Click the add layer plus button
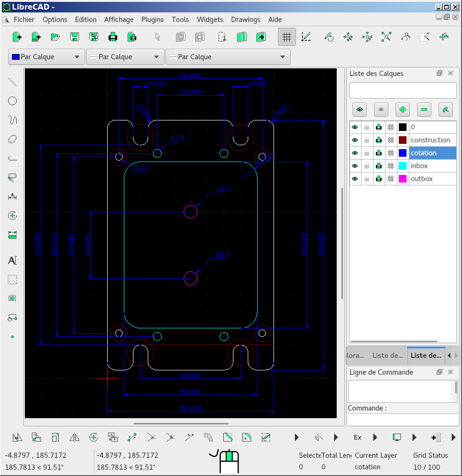 (x=402, y=109)
